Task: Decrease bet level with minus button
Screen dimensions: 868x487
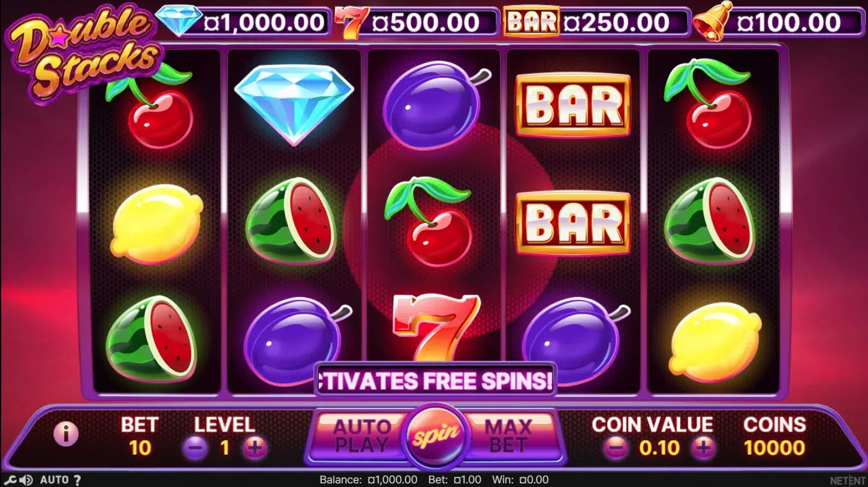Action: (195, 448)
